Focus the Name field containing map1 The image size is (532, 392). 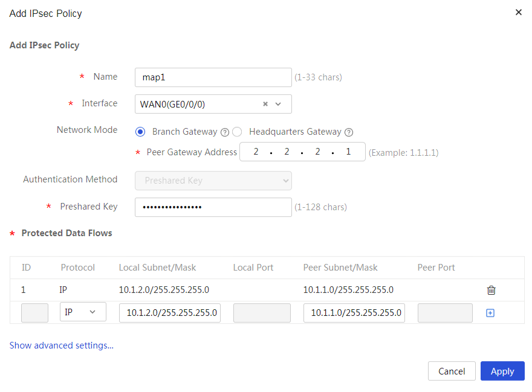pyautogui.click(x=213, y=77)
